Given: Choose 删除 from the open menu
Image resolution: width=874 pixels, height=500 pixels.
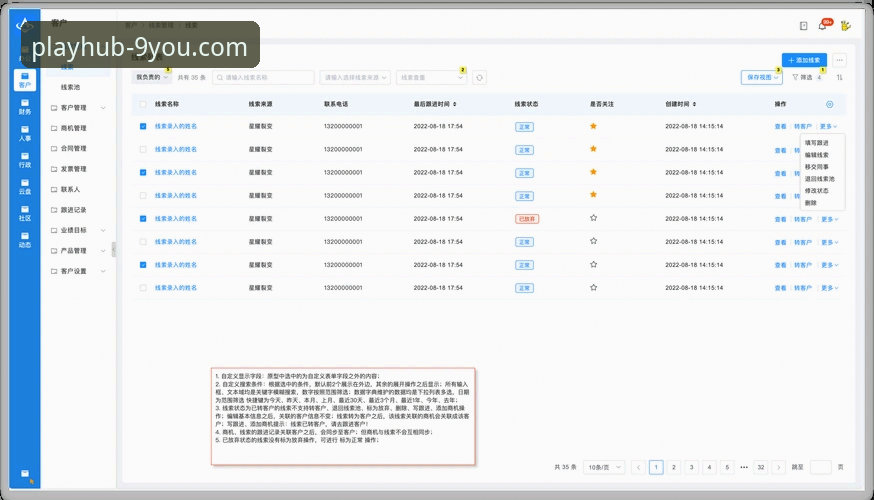Looking at the screenshot, I should pyautogui.click(x=810, y=203).
